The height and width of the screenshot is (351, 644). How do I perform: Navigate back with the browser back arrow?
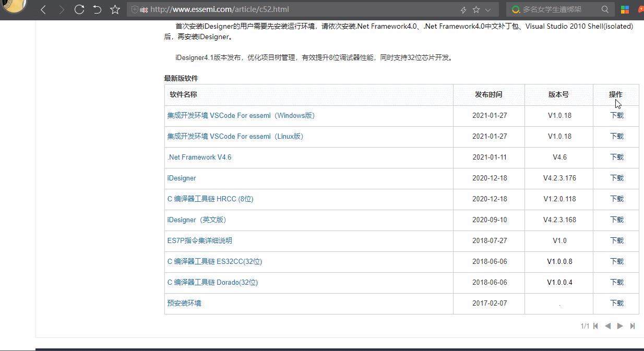click(43, 9)
